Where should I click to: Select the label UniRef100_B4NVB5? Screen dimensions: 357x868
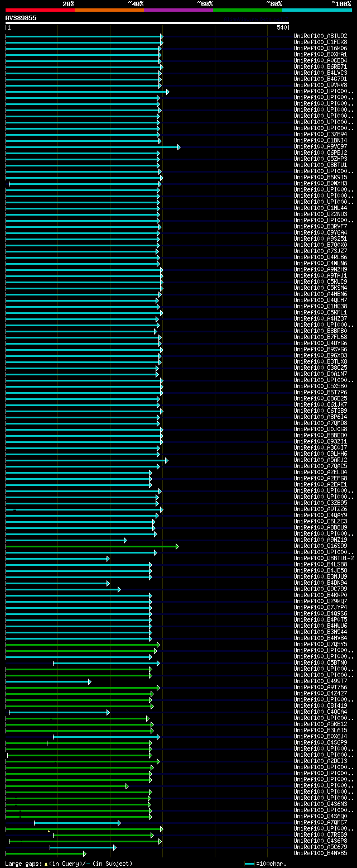click(x=320, y=853)
